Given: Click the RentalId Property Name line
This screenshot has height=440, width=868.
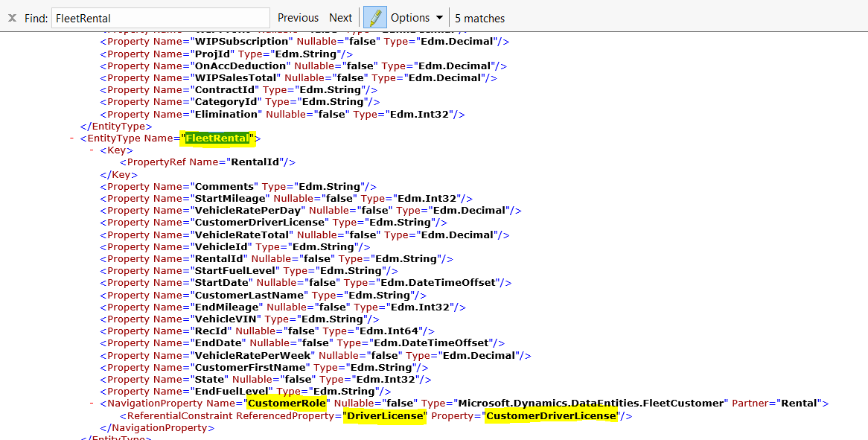Looking at the screenshot, I should pyautogui.click(x=276, y=258).
